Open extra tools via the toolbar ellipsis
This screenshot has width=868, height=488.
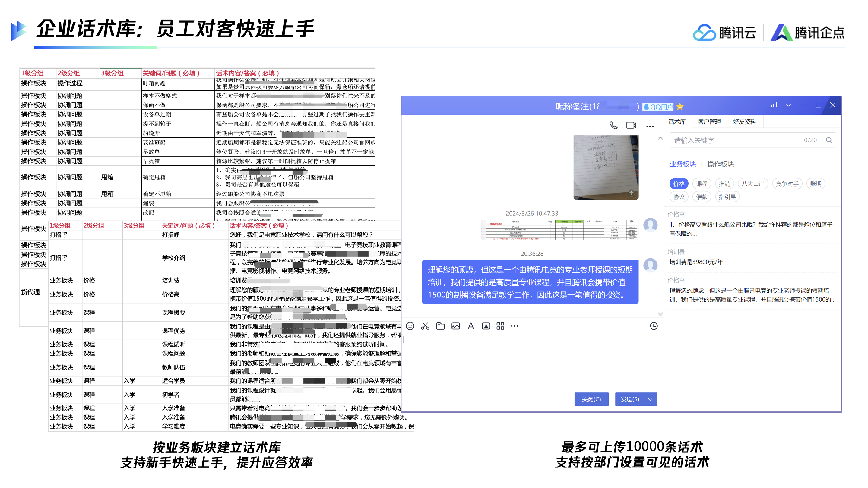point(515,326)
